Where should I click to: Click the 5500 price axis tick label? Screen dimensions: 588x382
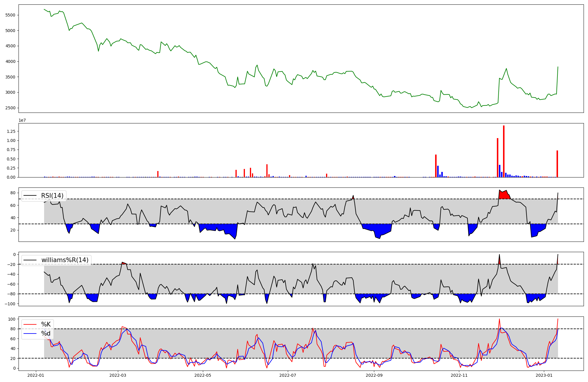[11, 15]
